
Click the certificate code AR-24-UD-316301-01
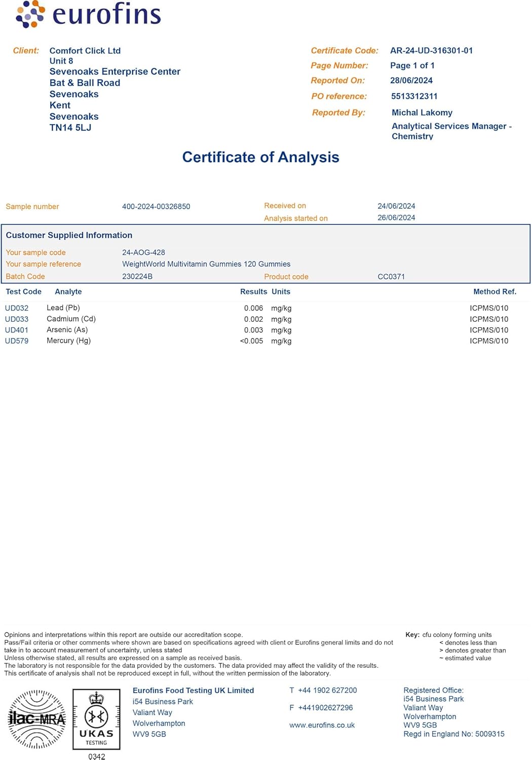click(x=431, y=51)
